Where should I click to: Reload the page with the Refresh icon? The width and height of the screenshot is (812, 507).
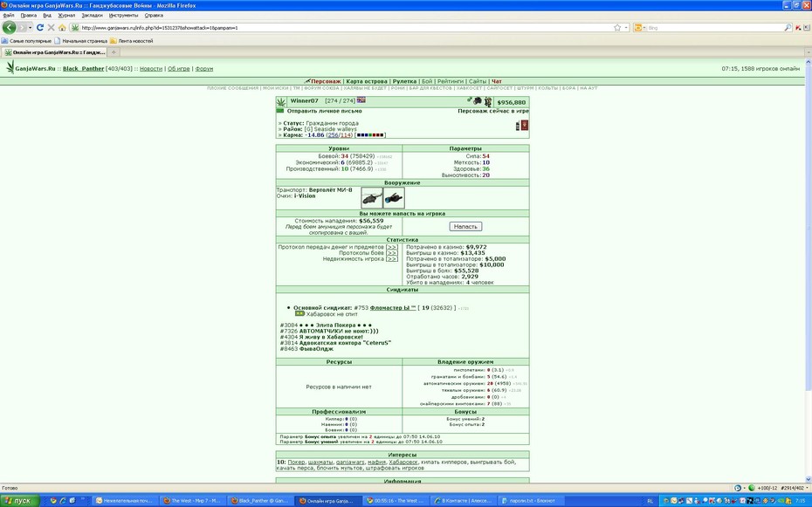(40, 27)
